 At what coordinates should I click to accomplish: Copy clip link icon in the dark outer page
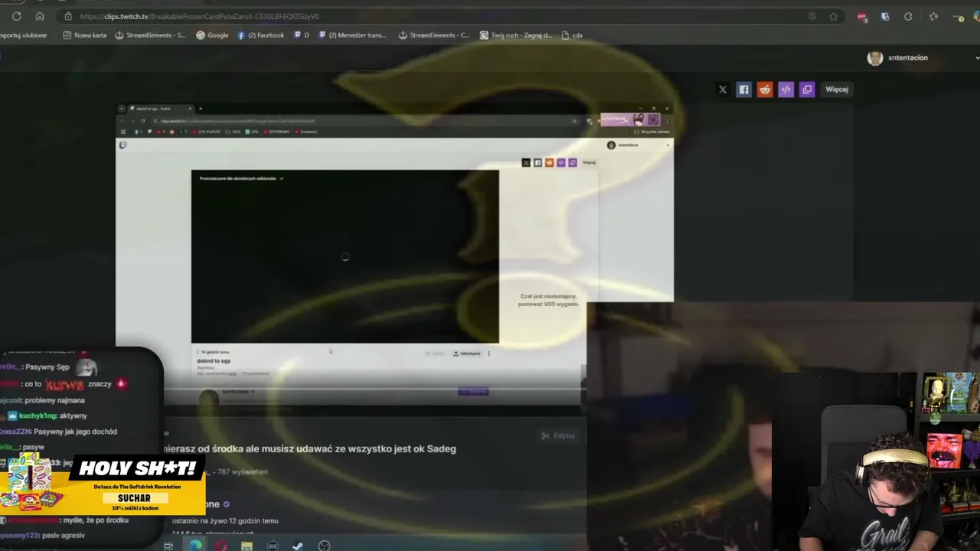pos(807,90)
